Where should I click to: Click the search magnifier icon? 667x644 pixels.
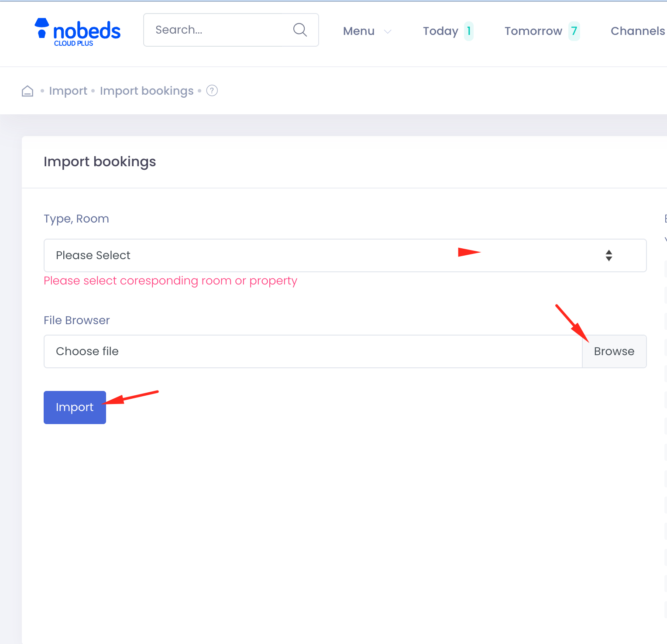300,30
